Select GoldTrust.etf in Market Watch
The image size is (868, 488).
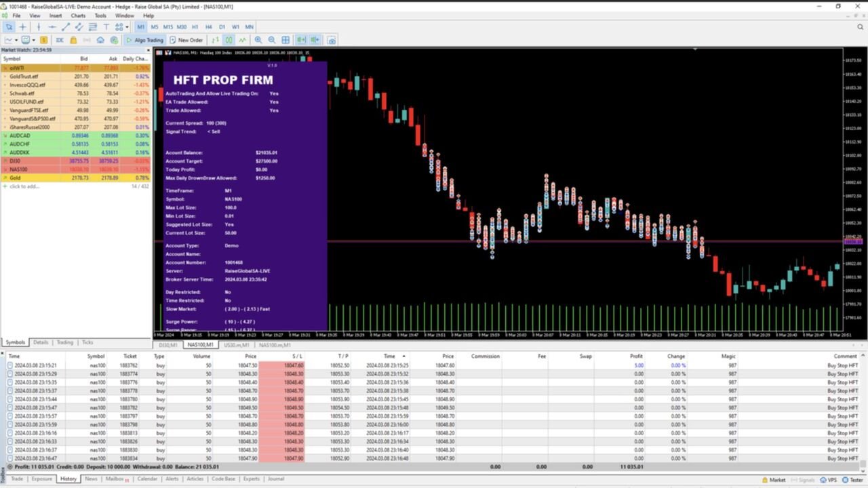click(x=75, y=76)
